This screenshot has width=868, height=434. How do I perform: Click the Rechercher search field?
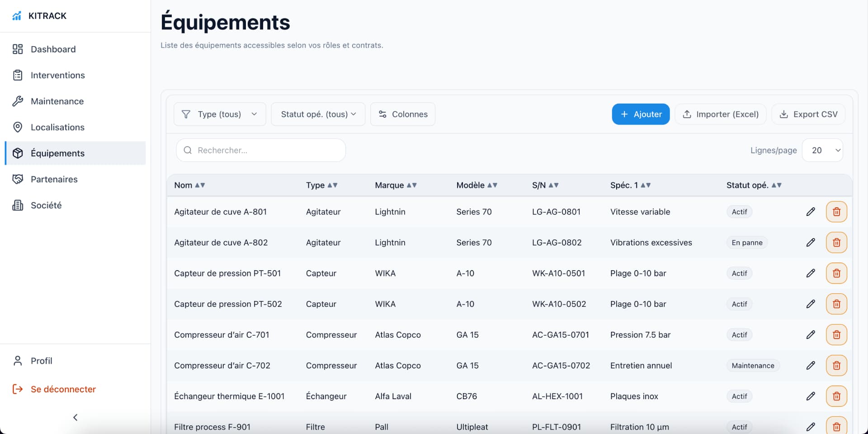click(261, 150)
